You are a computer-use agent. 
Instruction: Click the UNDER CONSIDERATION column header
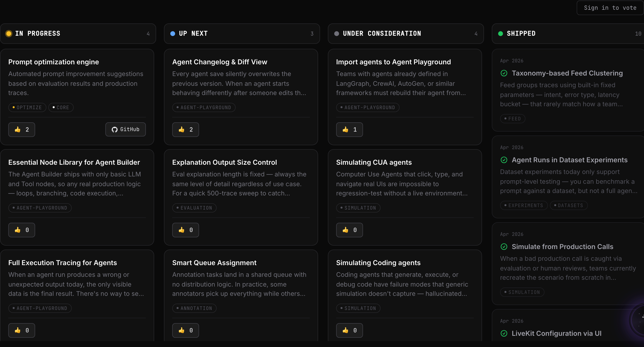406,33
